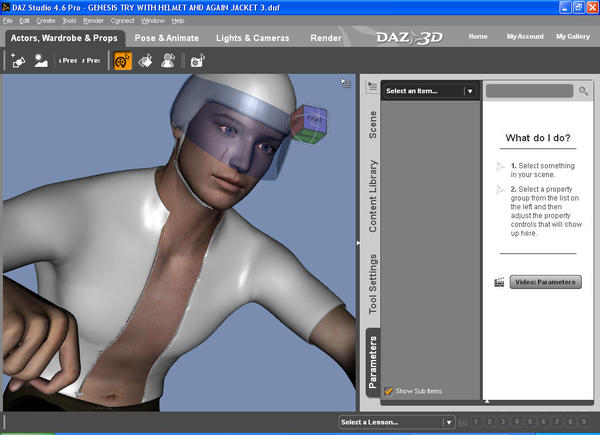600x435 pixels.
Task: Click the My Gallery link
Action: (573, 36)
